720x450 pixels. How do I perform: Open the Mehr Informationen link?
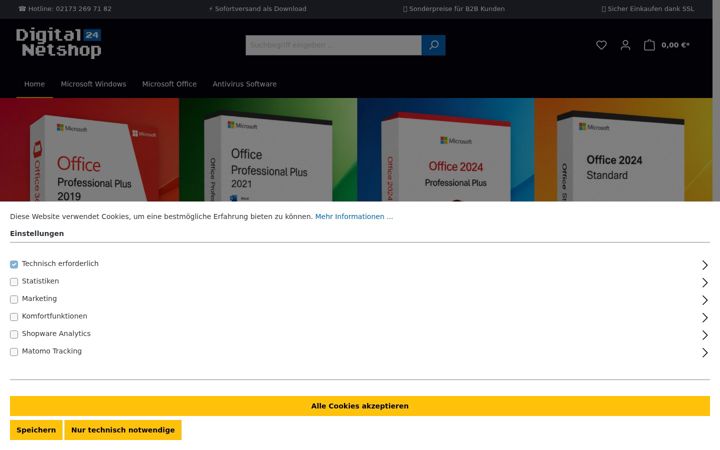(x=354, y=216)
